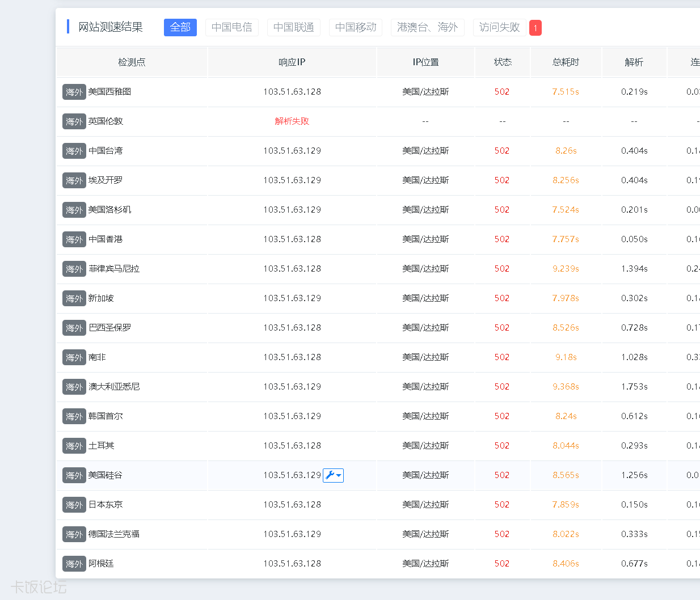The height and width of the screenshot is (600, 700).
Task: Click the 海外 tag beside 美国西雅图
Action: pyautogui.click(x=74, y=92)
